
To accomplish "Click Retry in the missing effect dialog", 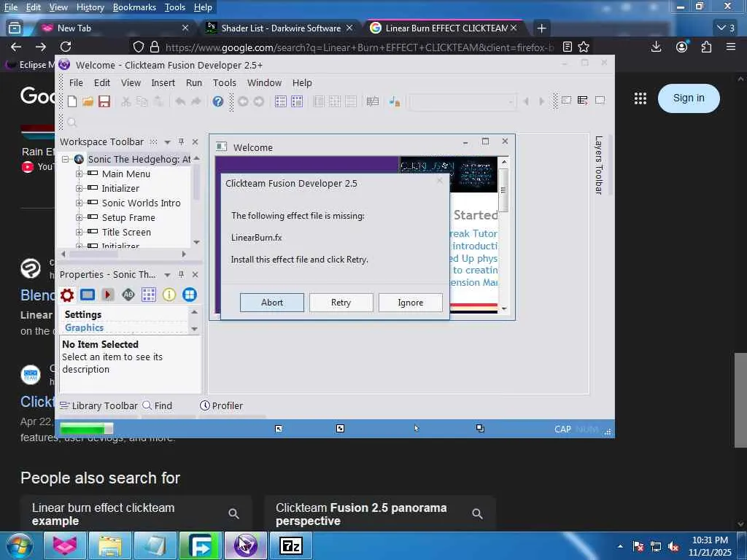I will pyautogui.click(x=341, y=303).
